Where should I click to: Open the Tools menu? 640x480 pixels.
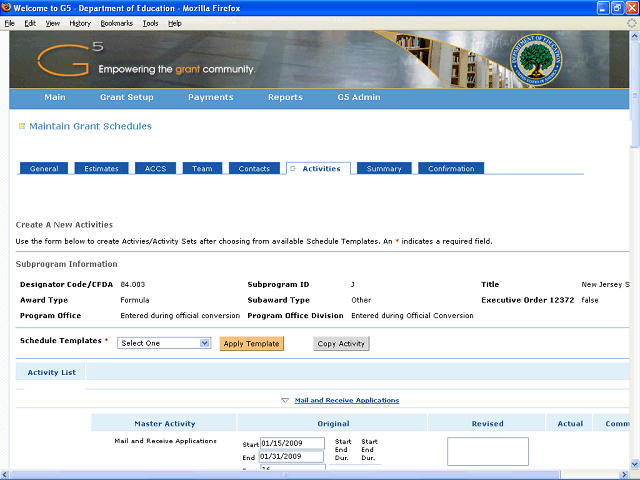(150, 23)
